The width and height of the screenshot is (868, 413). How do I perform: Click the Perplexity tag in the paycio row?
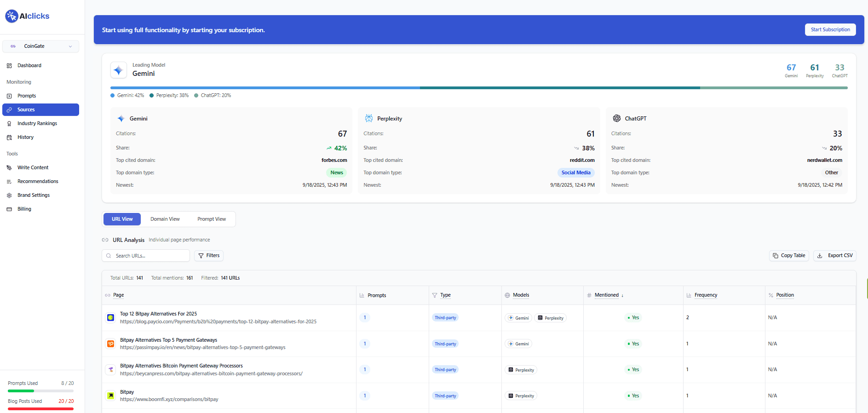pyautogui.click(x=551, y=318)
